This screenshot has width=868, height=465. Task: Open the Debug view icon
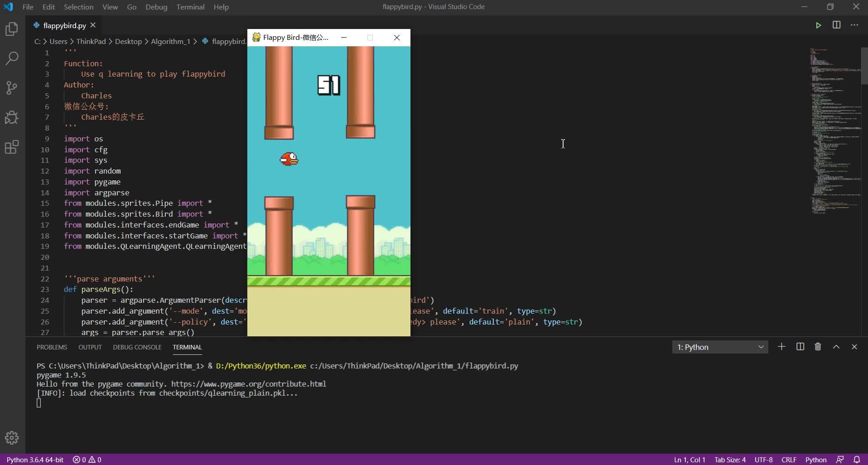[x=11, y=117]
